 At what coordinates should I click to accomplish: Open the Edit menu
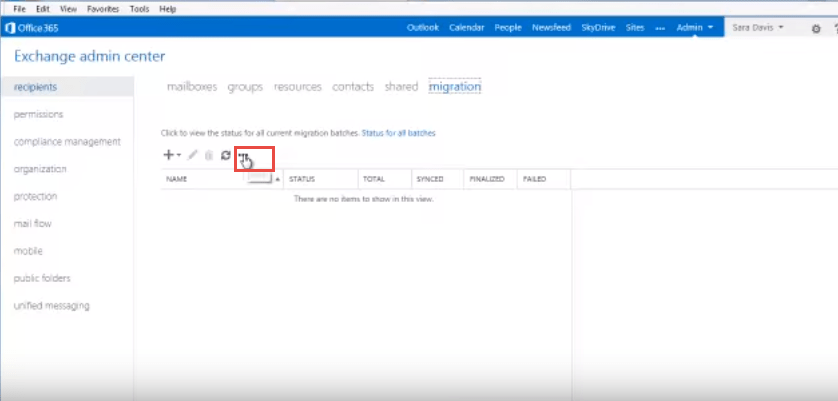click(x=43, y=9)
